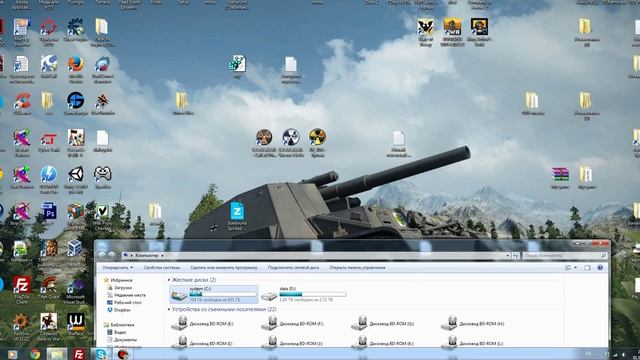This screenshot has height=360, width=640.
Task: Toggle the preview pane button
Action: 587,268
